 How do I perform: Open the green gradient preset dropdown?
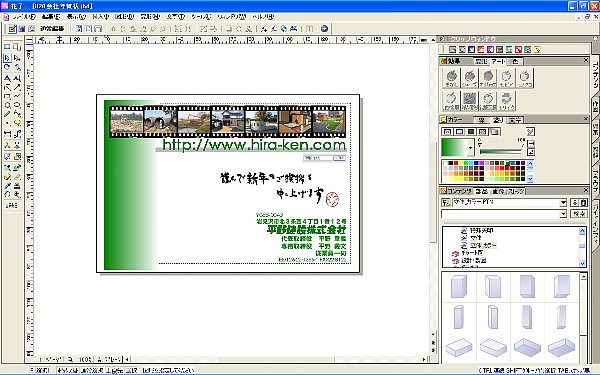tap(470, 148)
